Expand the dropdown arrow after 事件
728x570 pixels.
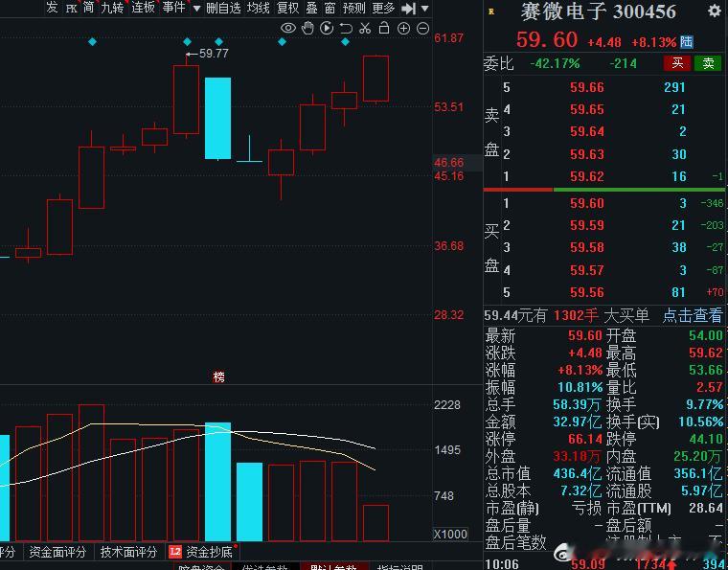[x=196, y=9]
